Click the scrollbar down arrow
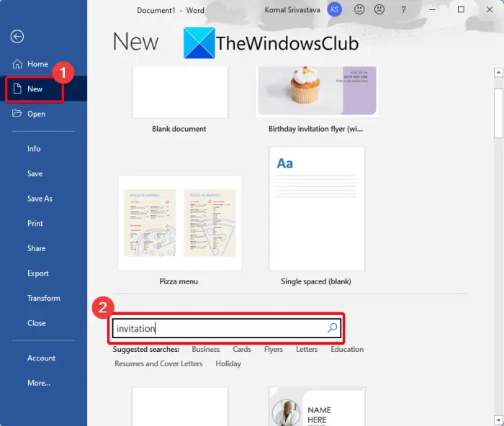Screen dimensions: 504x426 click(x=498, y=420)
